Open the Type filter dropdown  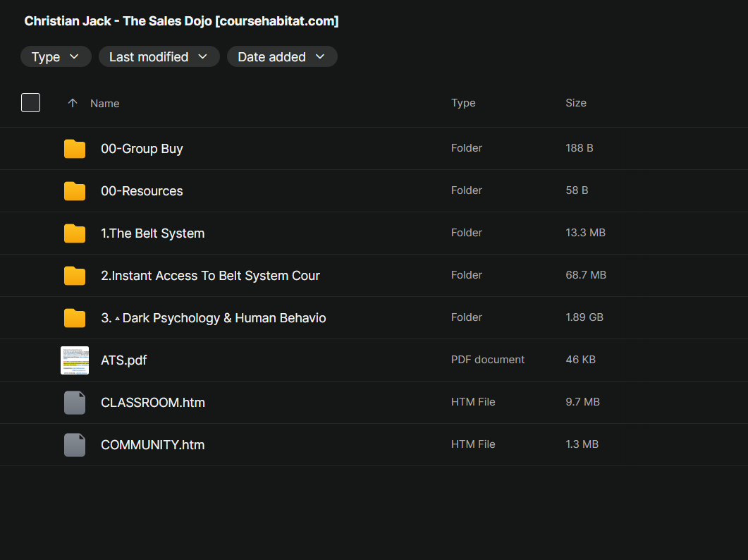click(x=56, y=57)
